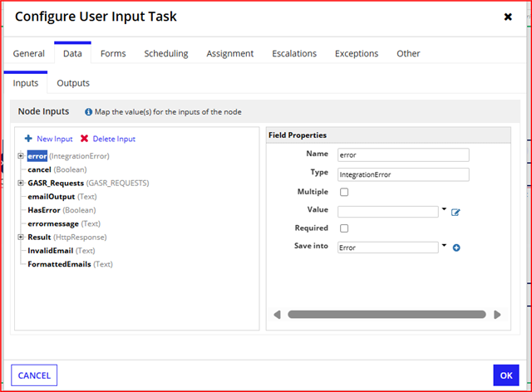Select the error input in the tree
Screen dimensions: 532x392
(x=37, y=156)
